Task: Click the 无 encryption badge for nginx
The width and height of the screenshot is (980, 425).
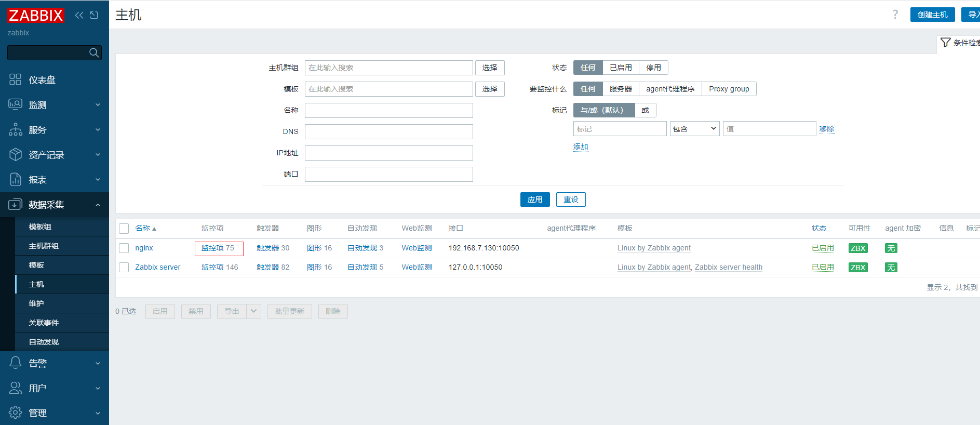Action: pyautogui.click(x=891, y=248)
